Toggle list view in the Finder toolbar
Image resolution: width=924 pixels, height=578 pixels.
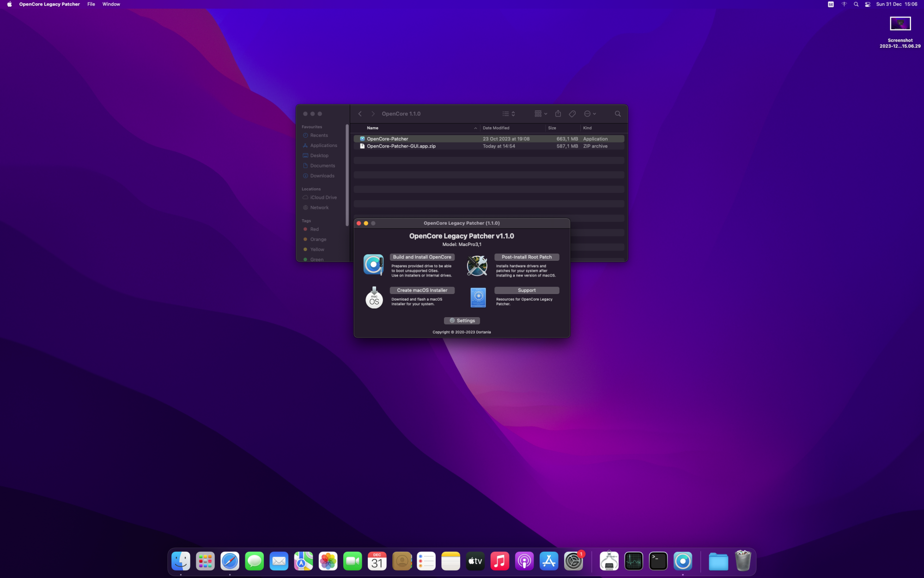505,114
